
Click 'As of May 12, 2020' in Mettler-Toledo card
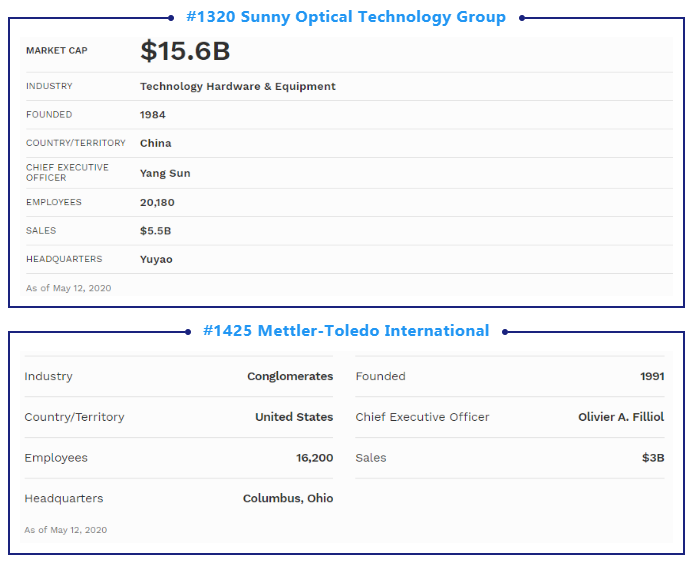click(66, 530)
